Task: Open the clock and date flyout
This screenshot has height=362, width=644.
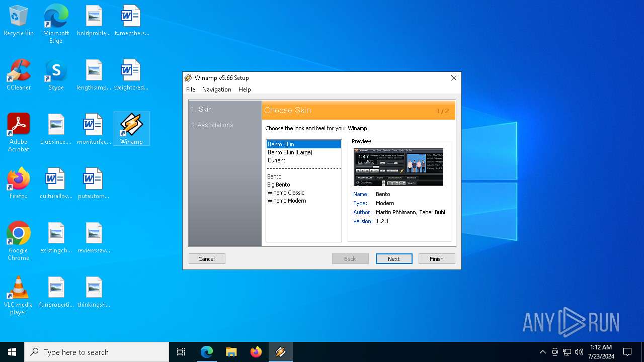Action: [601, 352]
